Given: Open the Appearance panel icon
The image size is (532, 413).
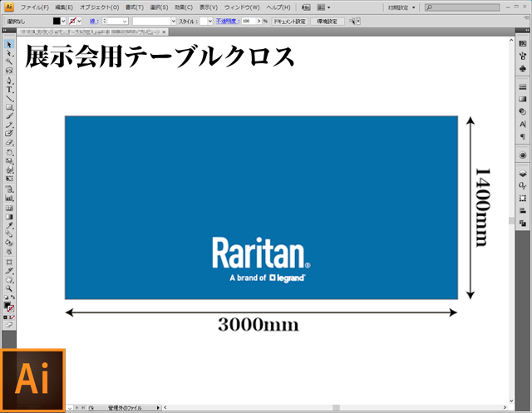Looking at the screenshot, I should click(523, 155).
